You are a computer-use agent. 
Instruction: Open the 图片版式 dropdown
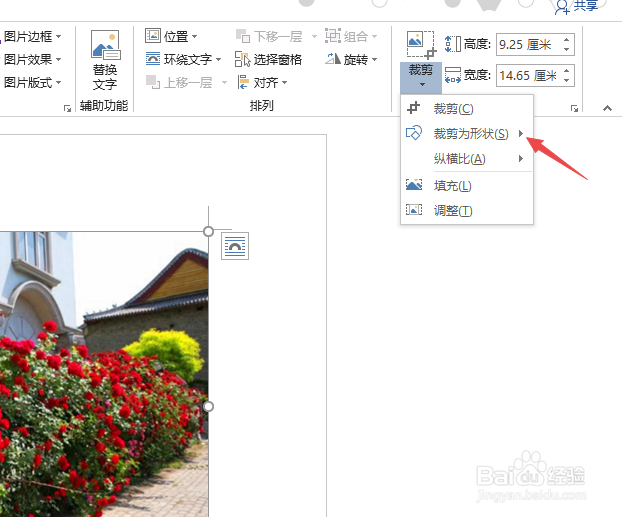(x=32, y=83)
